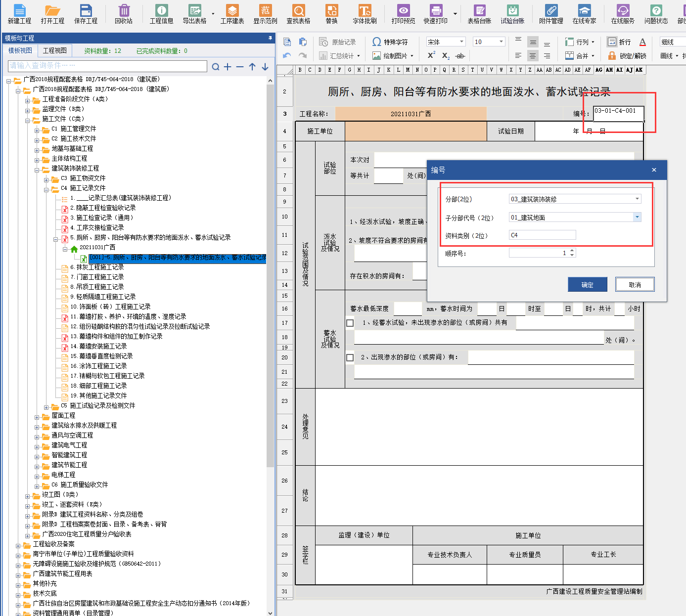The image size is (686, 616).
Task: Click the 新建工程 toolbar icon
Action: [x=19, y=14]
